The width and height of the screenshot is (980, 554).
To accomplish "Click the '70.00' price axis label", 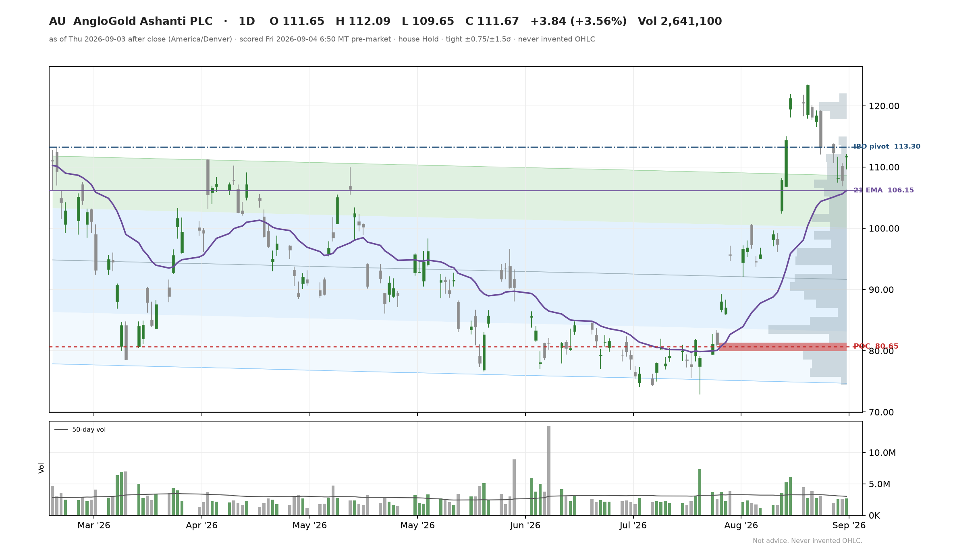I will tap(881, 412).
